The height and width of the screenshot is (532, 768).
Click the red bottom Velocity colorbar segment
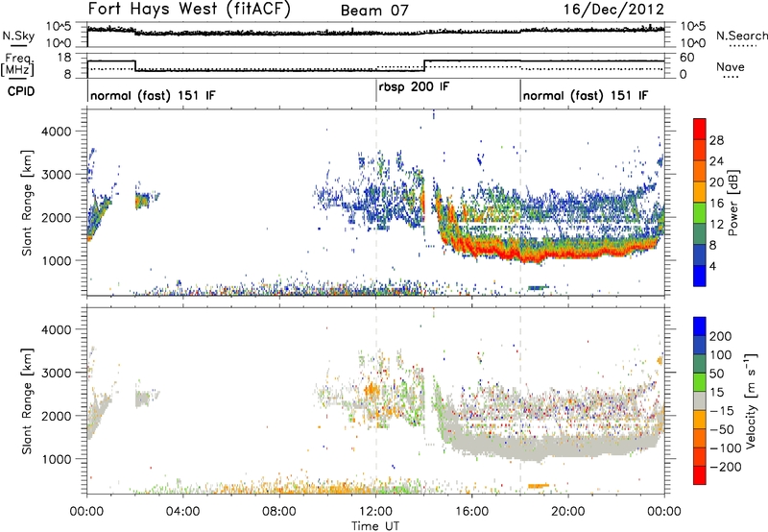(x=700, y=475)
